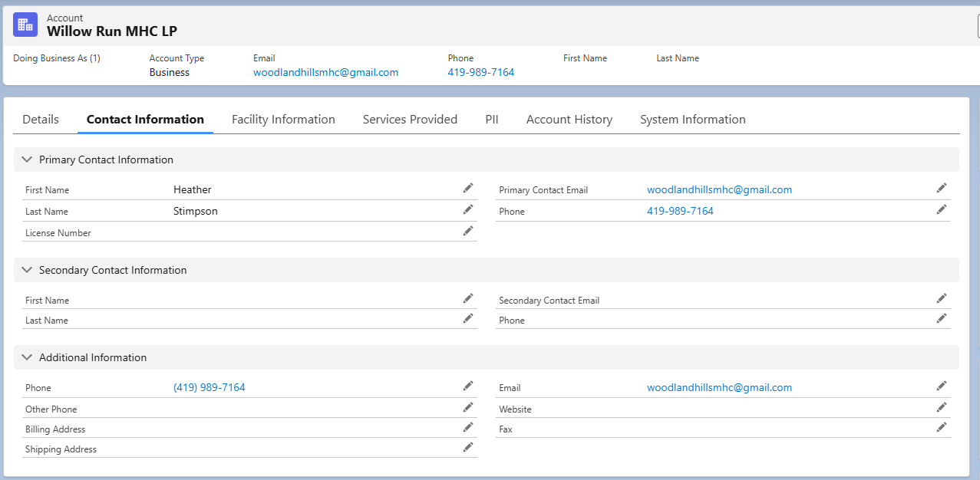Switch to the Details tab
Viewport: 980px width, 480px height.
pos(41,120)
